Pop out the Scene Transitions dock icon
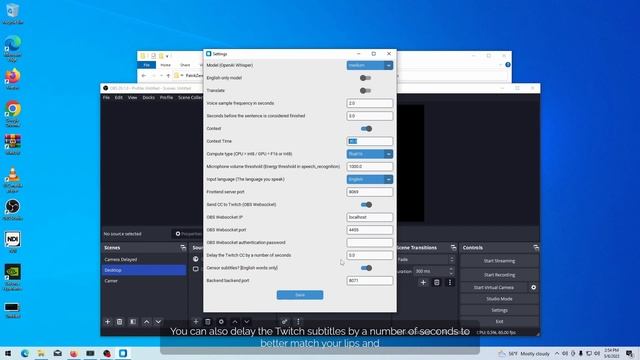640x360 pixels. point(453,248)
